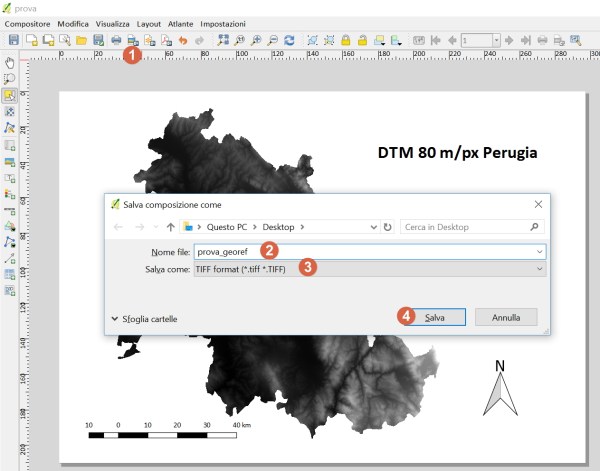Open the atlas page number dropdown

point(495,40)
